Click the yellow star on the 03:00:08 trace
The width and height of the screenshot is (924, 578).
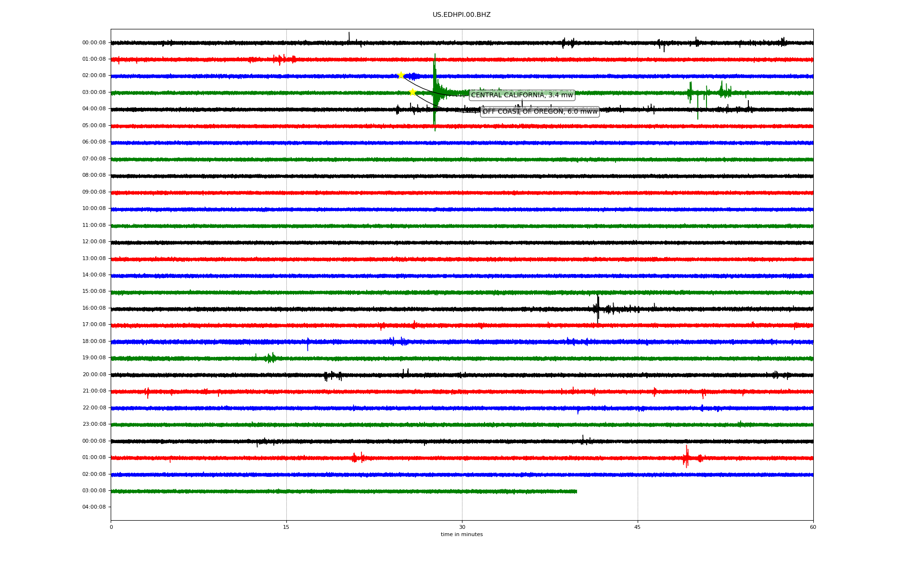click(x=412, y=92)
